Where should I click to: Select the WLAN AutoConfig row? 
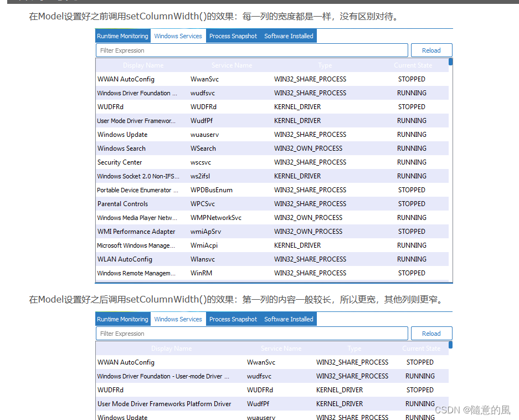coord(272,259)
